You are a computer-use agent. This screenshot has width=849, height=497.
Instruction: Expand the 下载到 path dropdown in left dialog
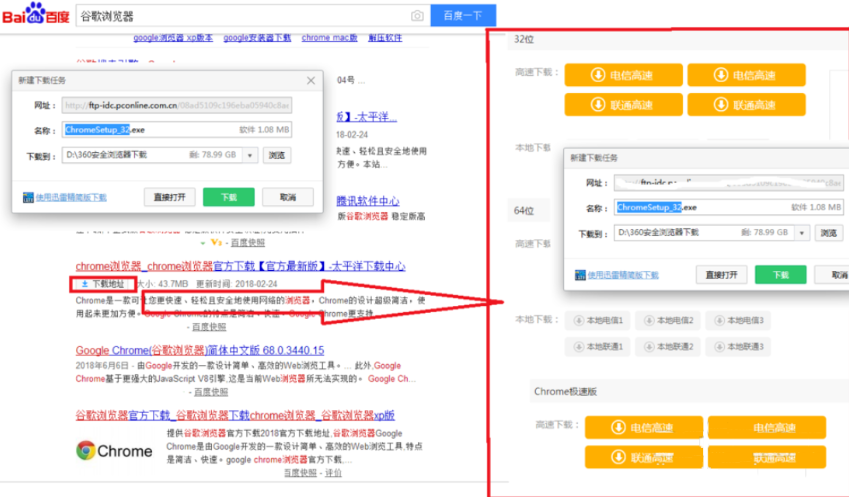pos(250,155)
